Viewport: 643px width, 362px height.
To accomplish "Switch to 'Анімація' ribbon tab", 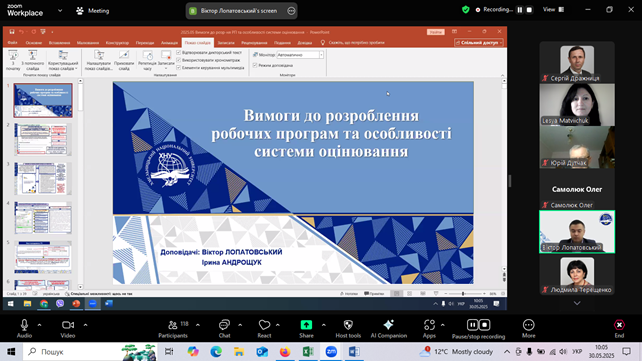I will (169, 43).
